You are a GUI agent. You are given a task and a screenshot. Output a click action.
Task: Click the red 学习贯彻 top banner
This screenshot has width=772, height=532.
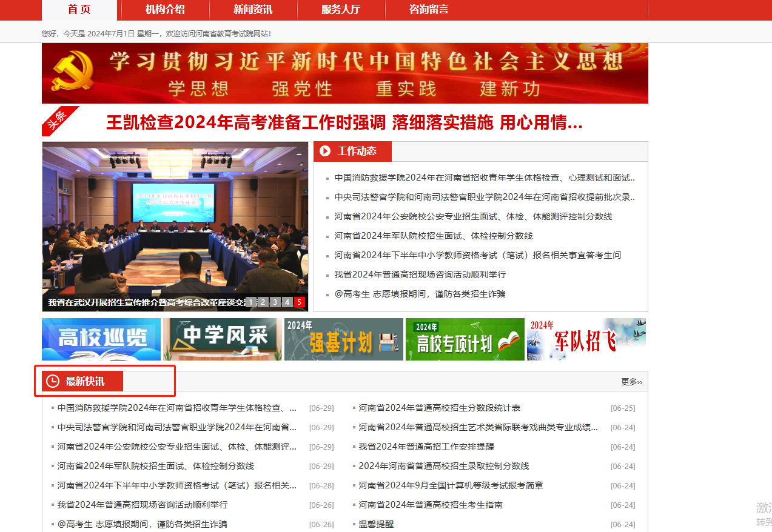click(x=344, y=73)
